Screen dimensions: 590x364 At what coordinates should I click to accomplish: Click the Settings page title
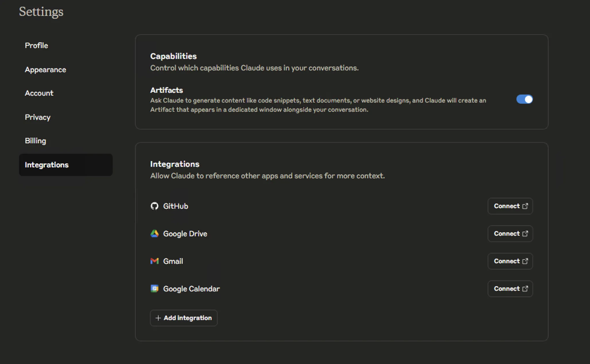[x=41, y=12]
